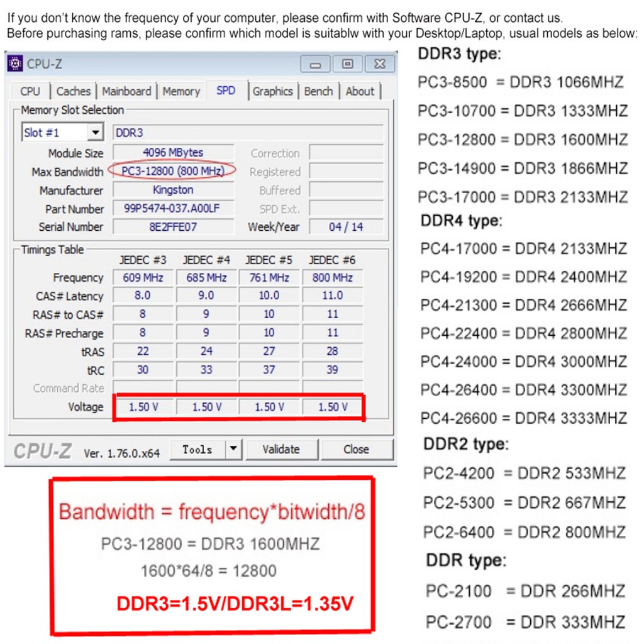Image resolution: width=644 pixels, height=644 pixels.
Task: Click the Manufacturer Kingston field
Action: point(172,190)
